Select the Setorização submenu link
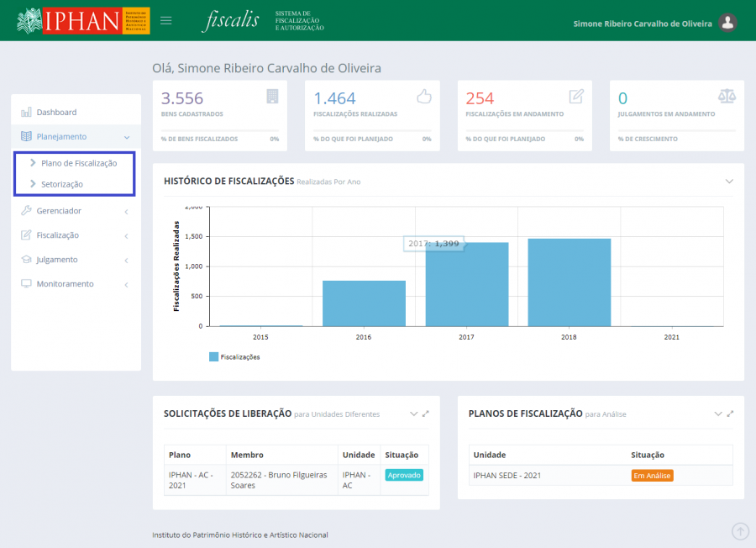 point(61,184)
